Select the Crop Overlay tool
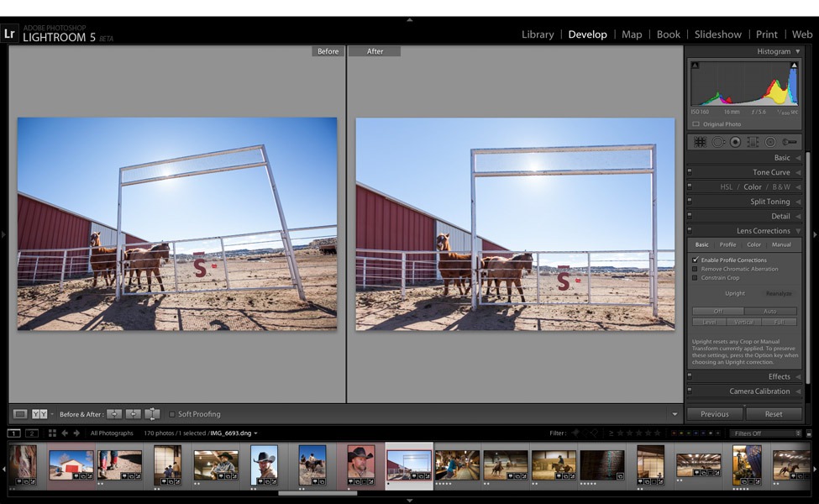 [x=700, y=142]
